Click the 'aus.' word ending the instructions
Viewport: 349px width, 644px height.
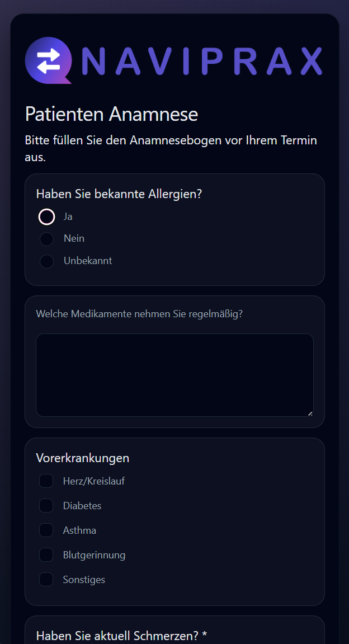(35, 158)
